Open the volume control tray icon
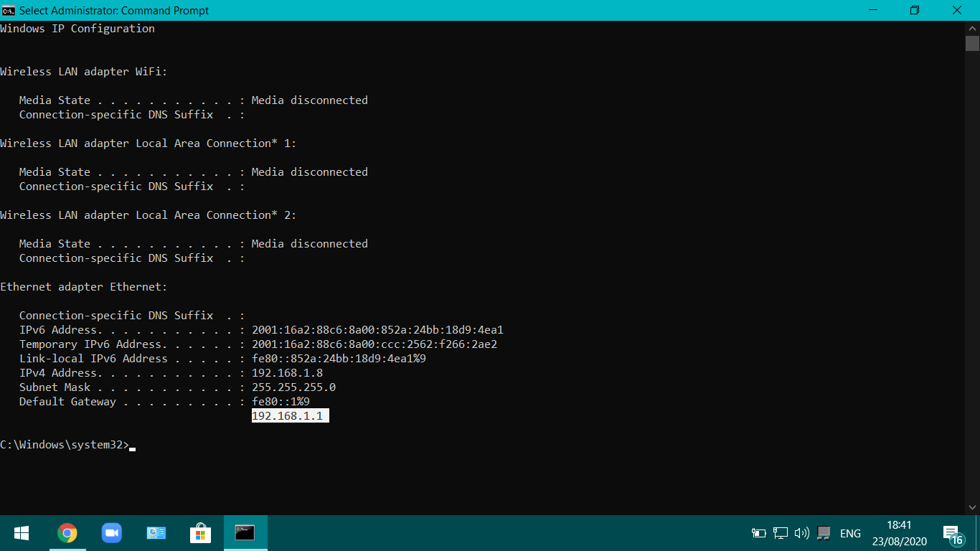The height and width of the screenshot is (551, 980). tap(802, 533)
